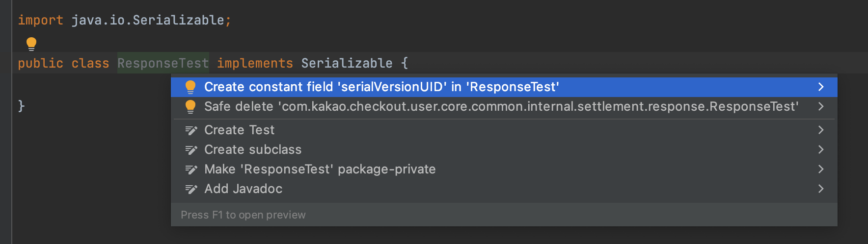Click the java.io.Serializable import statement

[147, 20]
